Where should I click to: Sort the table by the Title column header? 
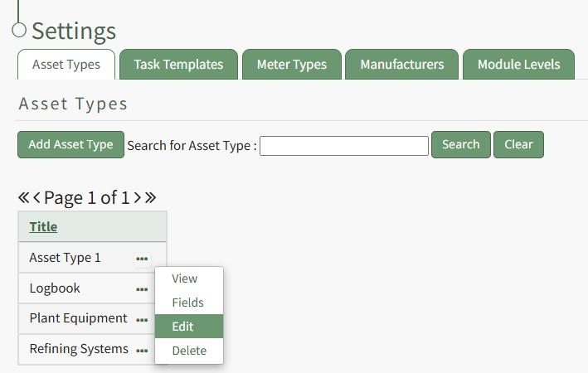click(x=43, y=227)
